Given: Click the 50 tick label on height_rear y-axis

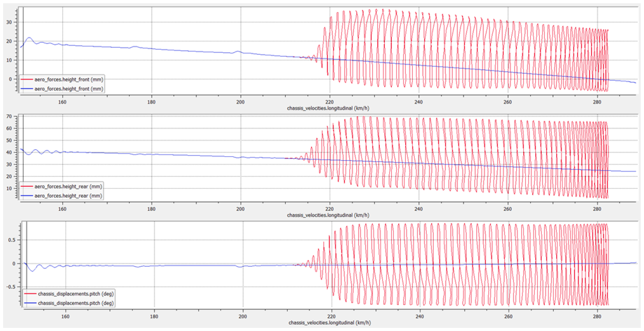Looking at the screenshot, I should click(x=9, y=140).
